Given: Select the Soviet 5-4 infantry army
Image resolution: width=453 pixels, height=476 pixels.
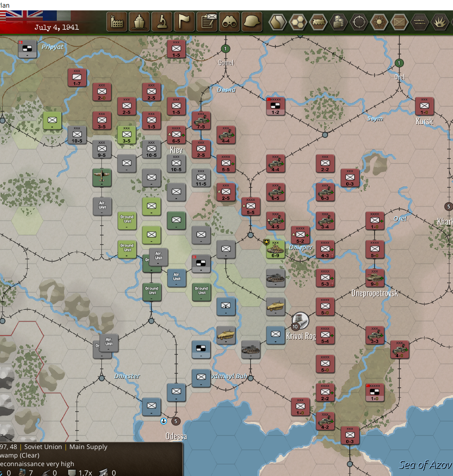Looking at the screenshot, I should click(325, 335).
